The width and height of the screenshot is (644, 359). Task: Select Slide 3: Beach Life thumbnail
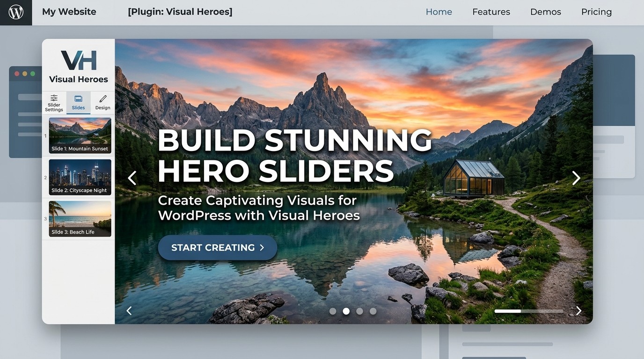click(80, 219)
